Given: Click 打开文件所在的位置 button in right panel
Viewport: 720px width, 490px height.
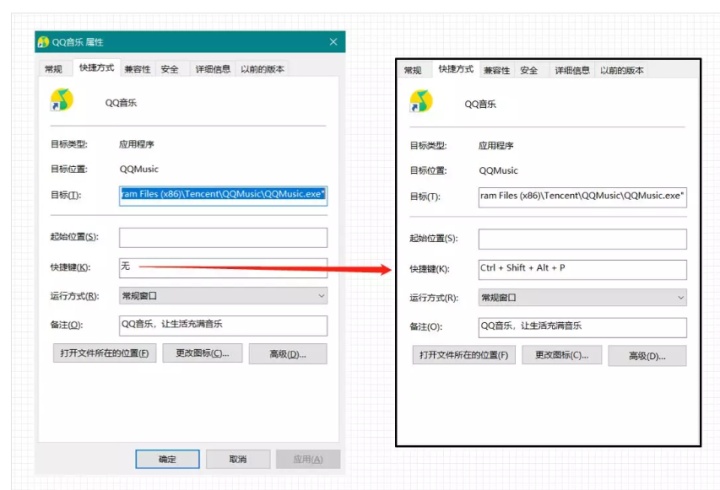Looking at the screenshot, I should 464,355.
